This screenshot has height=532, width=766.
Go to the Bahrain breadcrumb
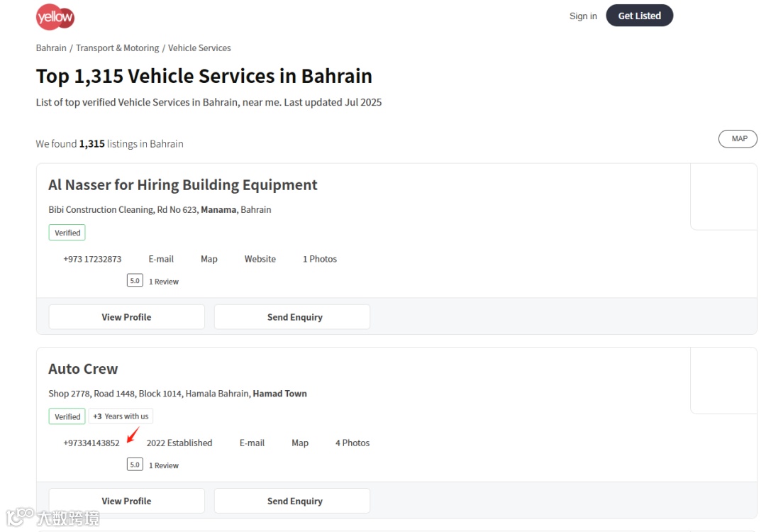[x=51, y=48]
